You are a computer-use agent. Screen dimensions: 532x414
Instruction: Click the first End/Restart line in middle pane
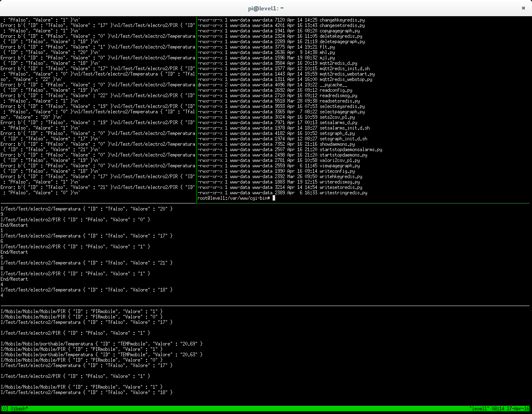click(x=14, y=225)
